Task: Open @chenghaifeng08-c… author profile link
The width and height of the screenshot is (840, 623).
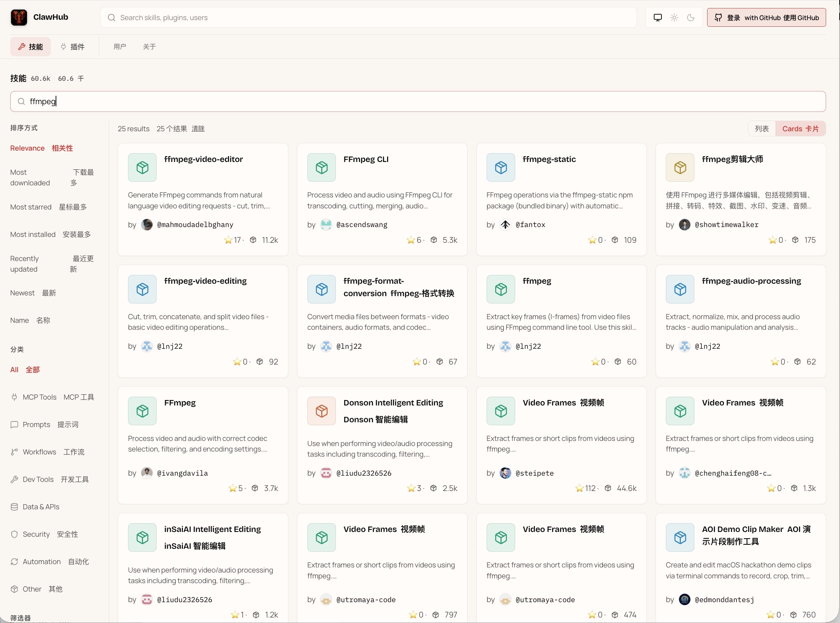Action: (733, 473)
